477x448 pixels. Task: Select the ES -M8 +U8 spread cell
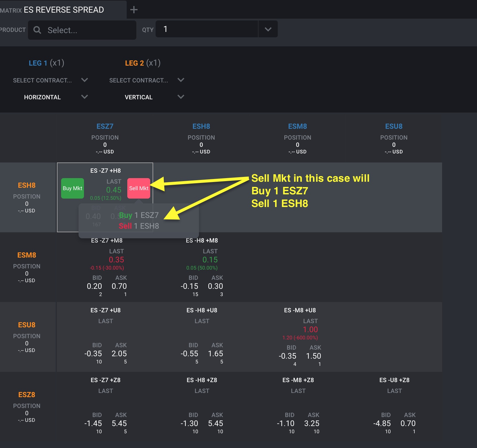(x=298, y=337)
